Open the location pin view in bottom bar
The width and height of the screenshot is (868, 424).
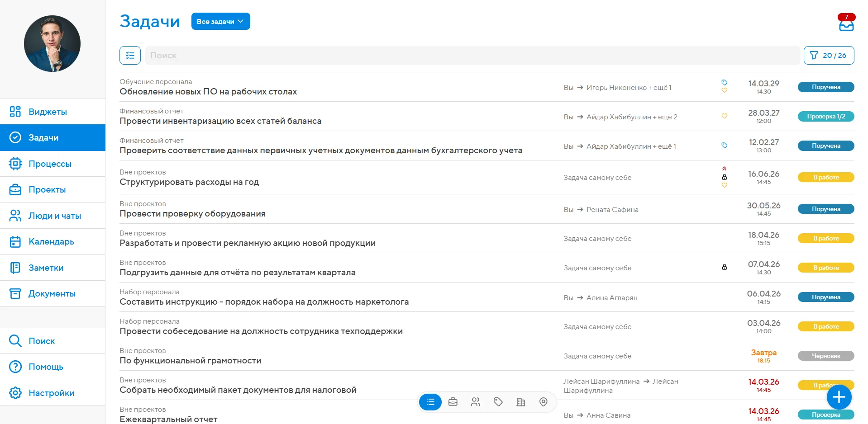pyautogui.click(x=543, y=402)
